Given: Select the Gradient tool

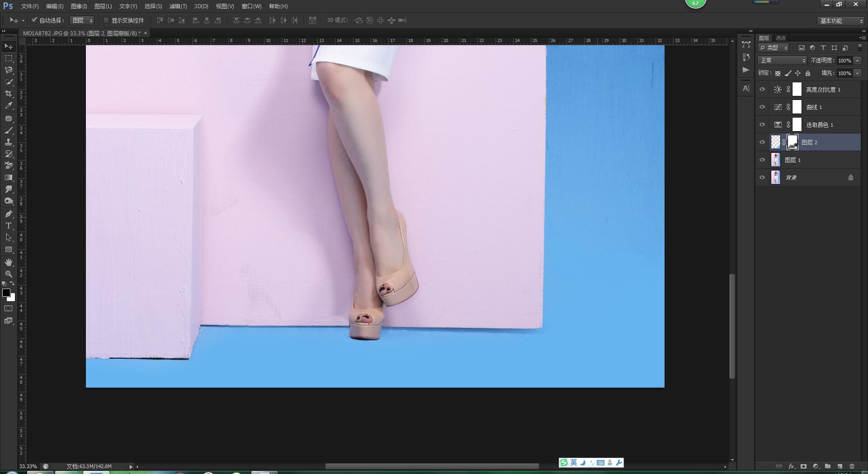Looking at the screenshot, I should click(x=9, y=177).
